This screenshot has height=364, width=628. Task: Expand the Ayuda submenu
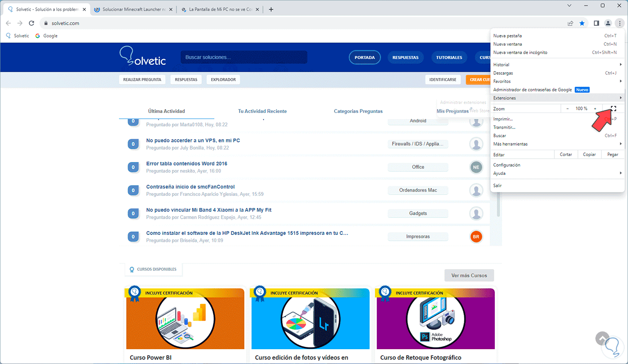tap(557, 173)
